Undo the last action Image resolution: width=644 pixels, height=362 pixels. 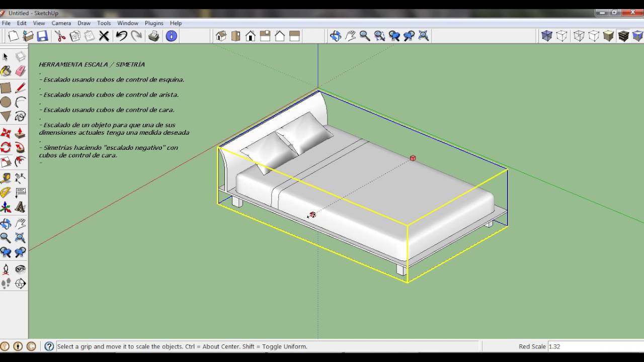click(x=122, y=36)
